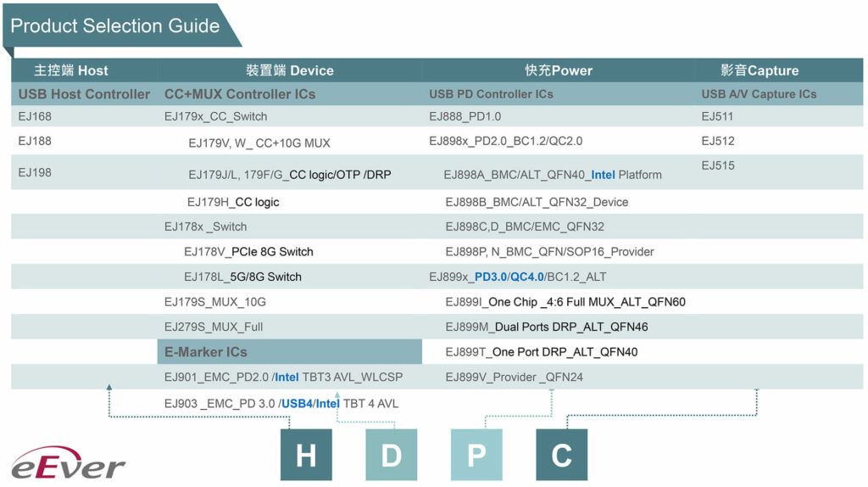868x487 pixels.
Task: Click the EJ898A Intel Platform entry
Action: coord(553,175)
